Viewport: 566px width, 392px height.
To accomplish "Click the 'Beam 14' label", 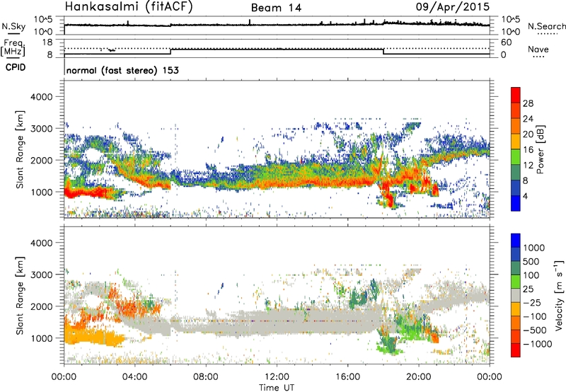I will (x=276, y=8).
